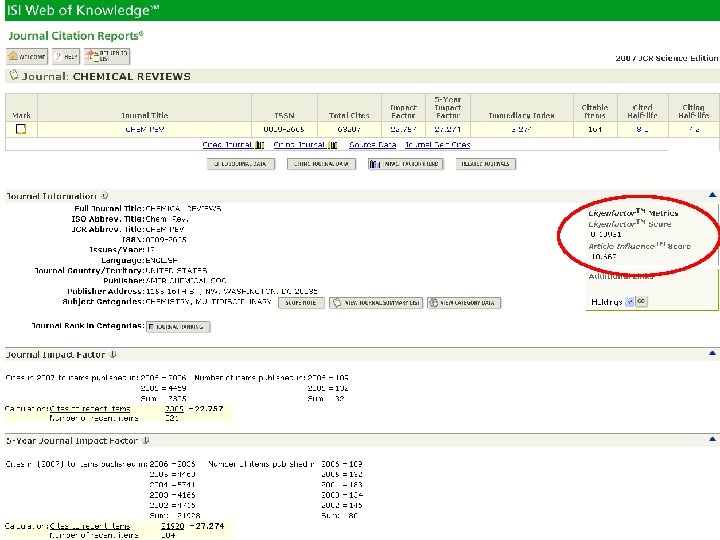The image size is (720, 540).
Task: Click the Eigenfactor Metrics heading
Action: coord(633,213)
